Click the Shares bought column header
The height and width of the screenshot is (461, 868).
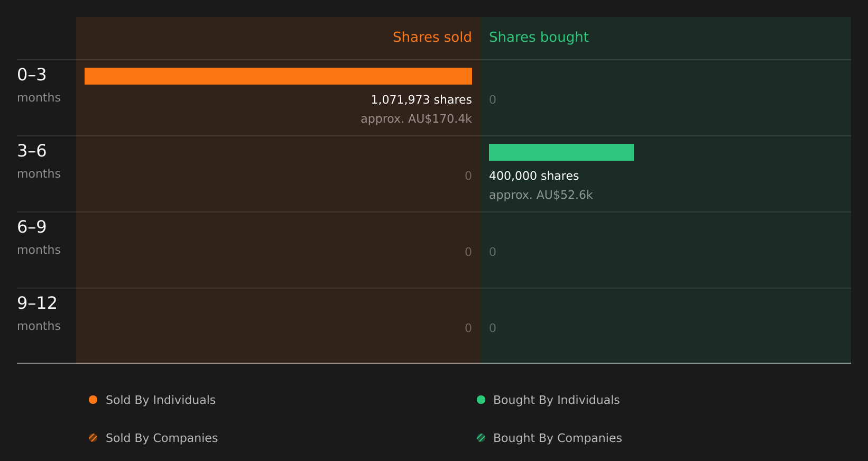coord(539,37)
